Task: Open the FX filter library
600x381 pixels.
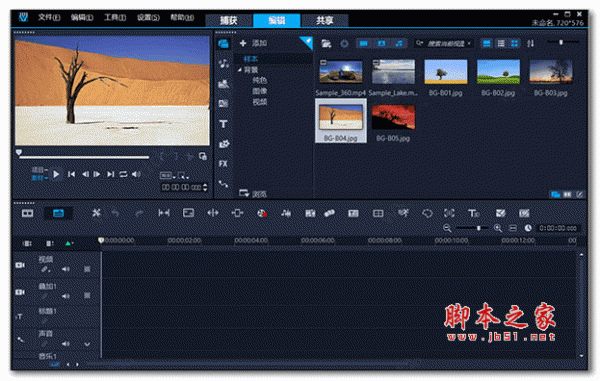Action: (223, 164)
